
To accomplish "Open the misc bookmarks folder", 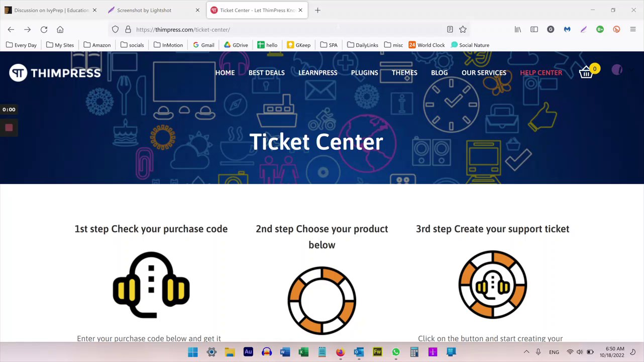I will click(x=394, y=45).
